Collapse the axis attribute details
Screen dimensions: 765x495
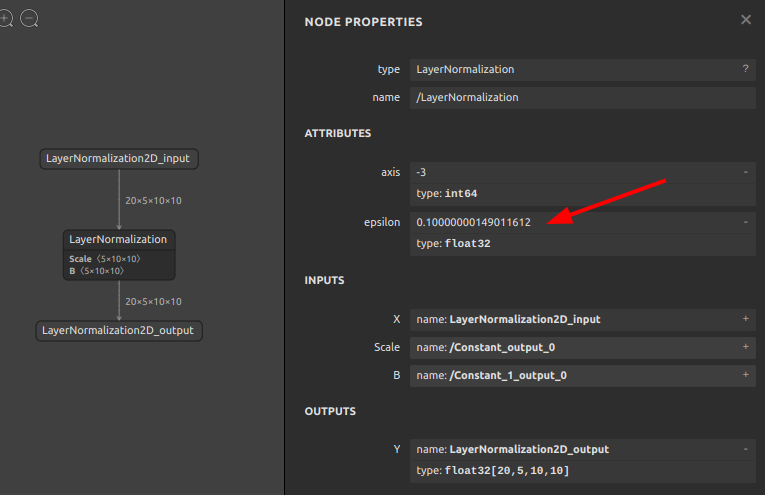click(x=745, y=172)
